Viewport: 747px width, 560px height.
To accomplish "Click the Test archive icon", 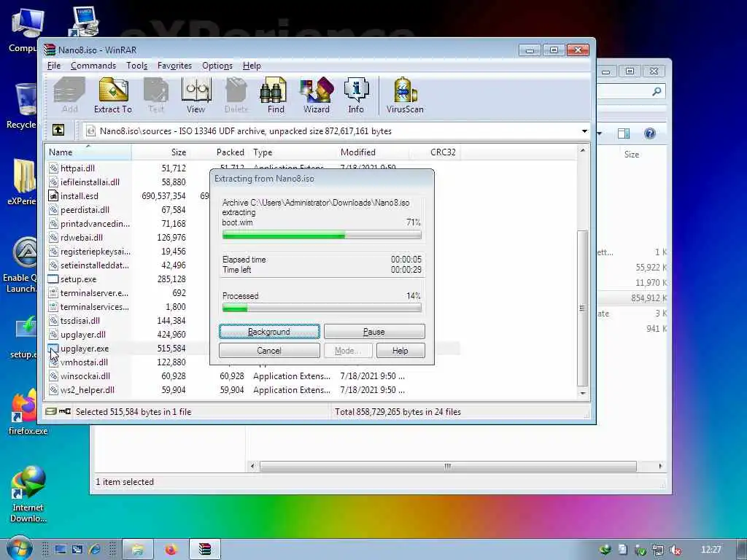I will (x=156, y=96).
